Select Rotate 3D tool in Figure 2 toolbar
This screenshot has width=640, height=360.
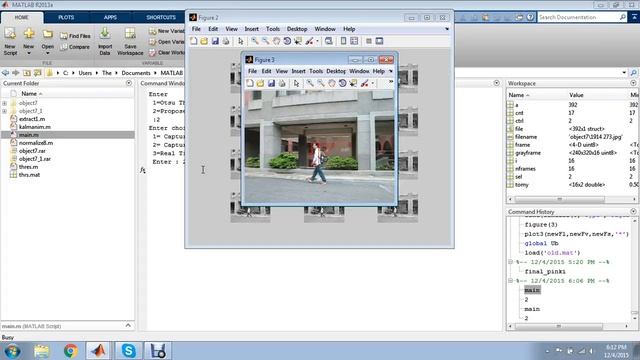pyautogui.click(x=287, y=41)
